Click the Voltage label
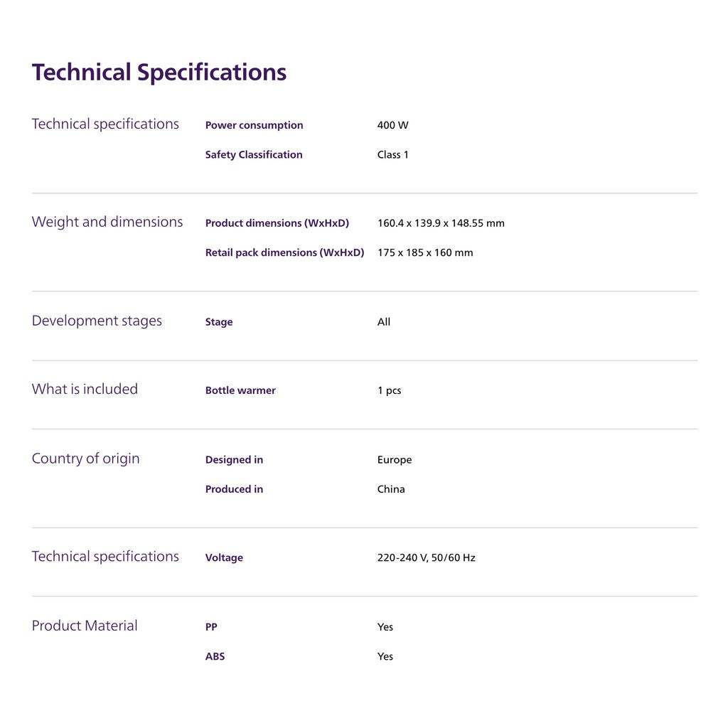This screenshot has width=728, height=728. 224,558
